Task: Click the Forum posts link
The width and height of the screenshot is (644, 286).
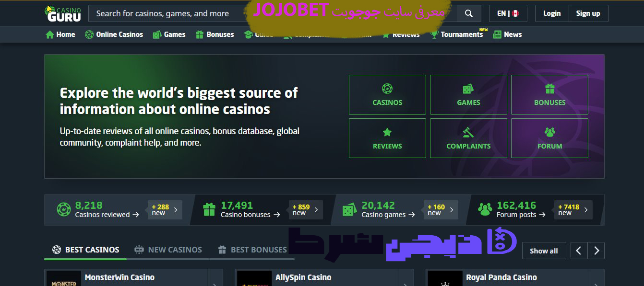Action: click(521, 215)
